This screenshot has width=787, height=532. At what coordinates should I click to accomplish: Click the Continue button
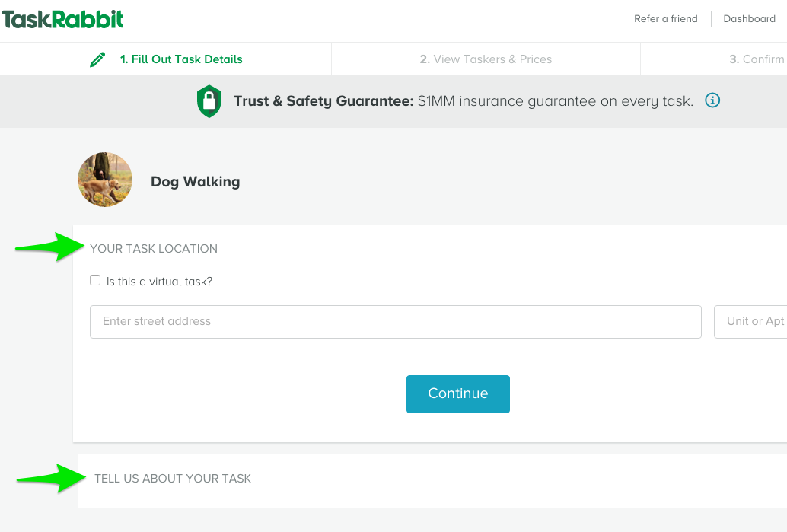[x=457, y=394]
